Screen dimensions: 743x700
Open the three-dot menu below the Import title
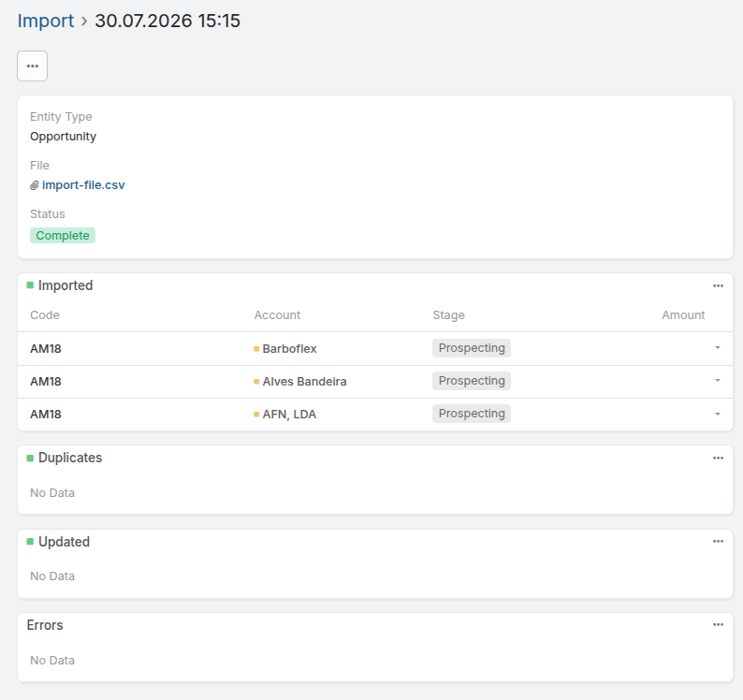coord(32,66)
